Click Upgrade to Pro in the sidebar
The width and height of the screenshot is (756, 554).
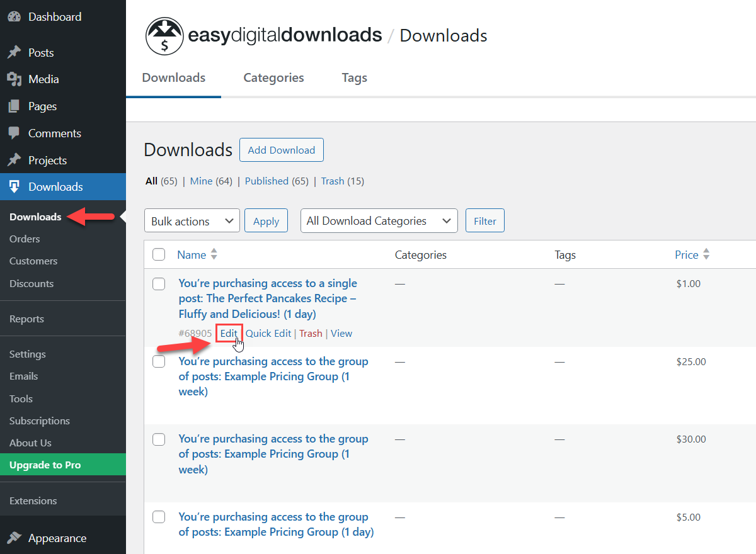tap(45, 464)
